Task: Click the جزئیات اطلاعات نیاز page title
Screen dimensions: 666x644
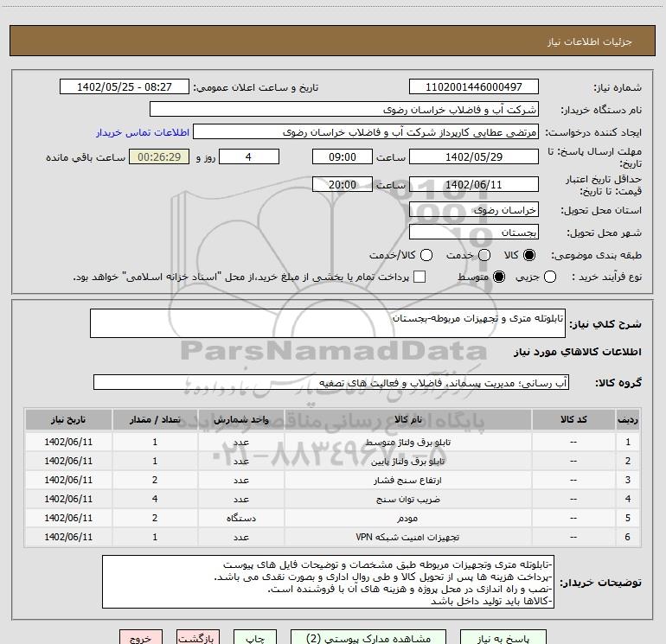Action: click(590, 41)
